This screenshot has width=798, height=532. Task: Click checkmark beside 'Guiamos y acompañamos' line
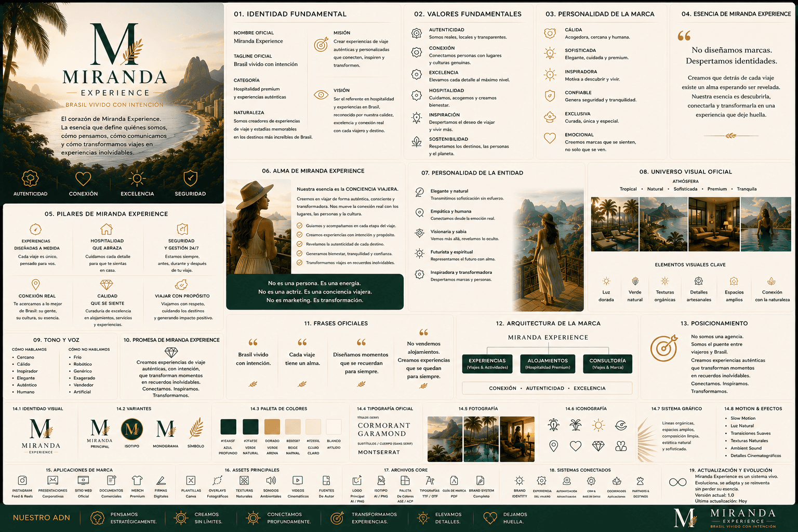pos(300,226)
